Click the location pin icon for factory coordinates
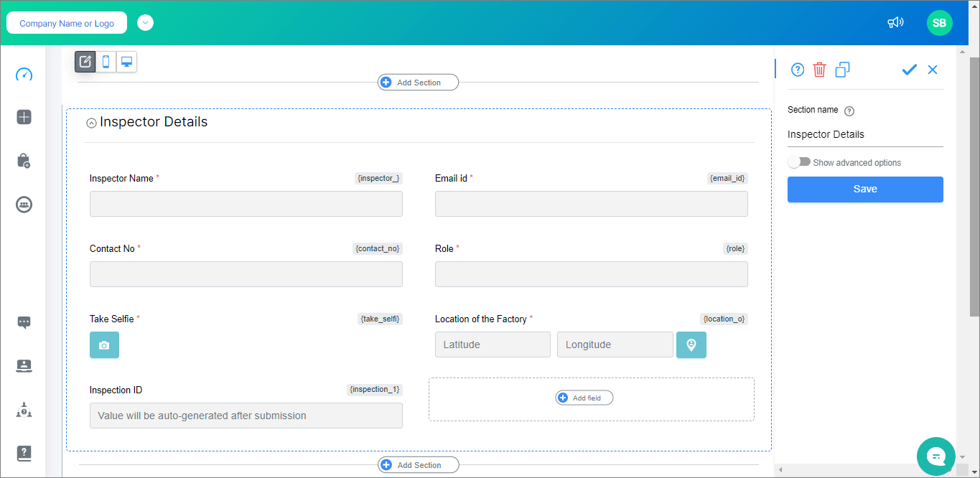This screenshot has width=980, height=478. click(x=691, y=345)
